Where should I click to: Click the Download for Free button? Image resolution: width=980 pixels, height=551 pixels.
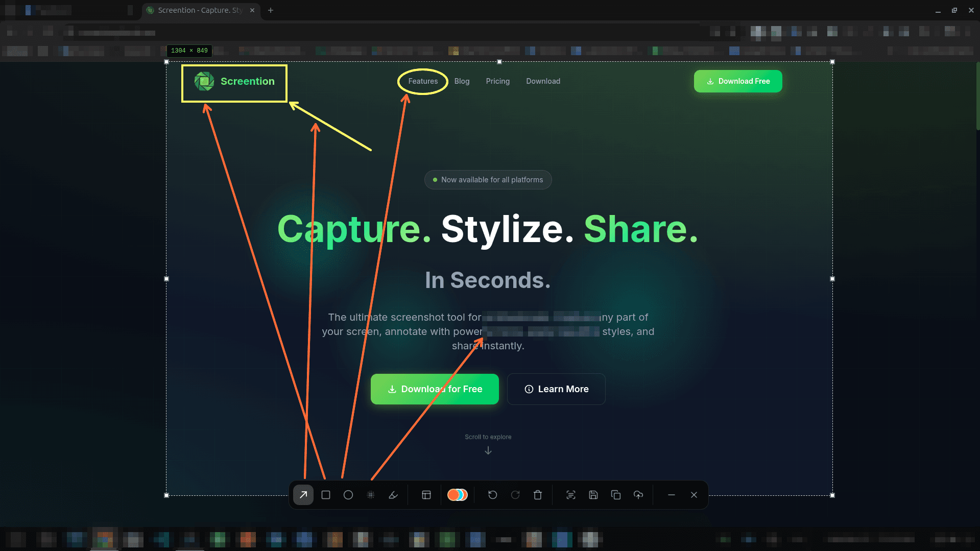click(x=435, y=389)
